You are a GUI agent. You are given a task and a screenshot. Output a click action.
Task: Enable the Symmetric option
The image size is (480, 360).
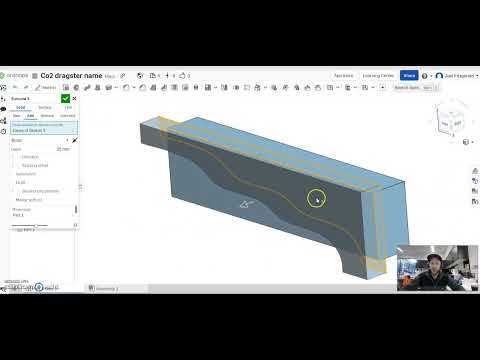click(x=26, y=174)
